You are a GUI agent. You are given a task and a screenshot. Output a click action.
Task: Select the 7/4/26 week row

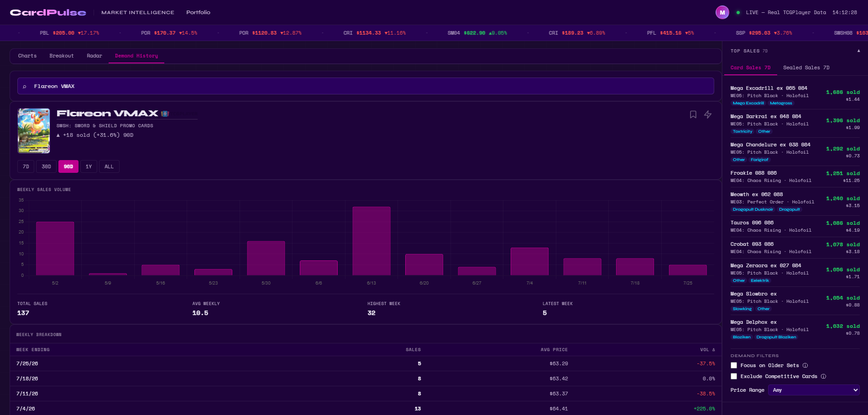(366, 408)
